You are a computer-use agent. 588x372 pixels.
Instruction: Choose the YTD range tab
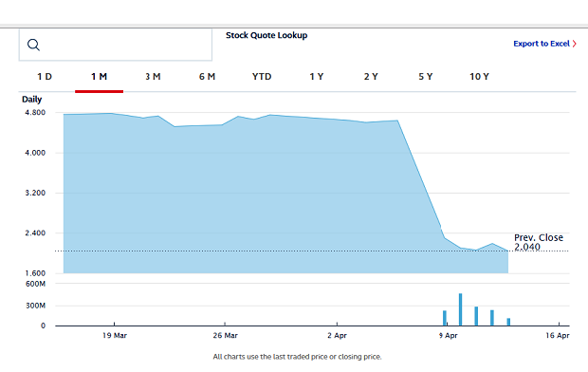coord(262,77)
